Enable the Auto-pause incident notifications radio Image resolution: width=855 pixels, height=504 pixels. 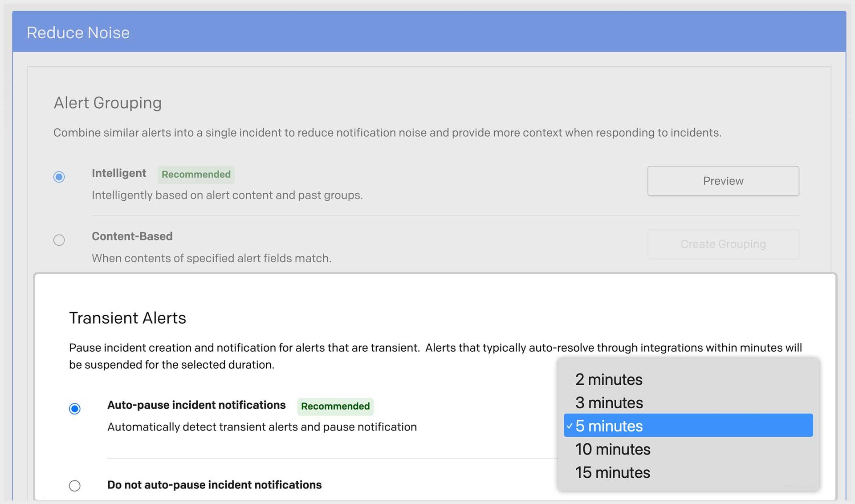pos(75,408)
